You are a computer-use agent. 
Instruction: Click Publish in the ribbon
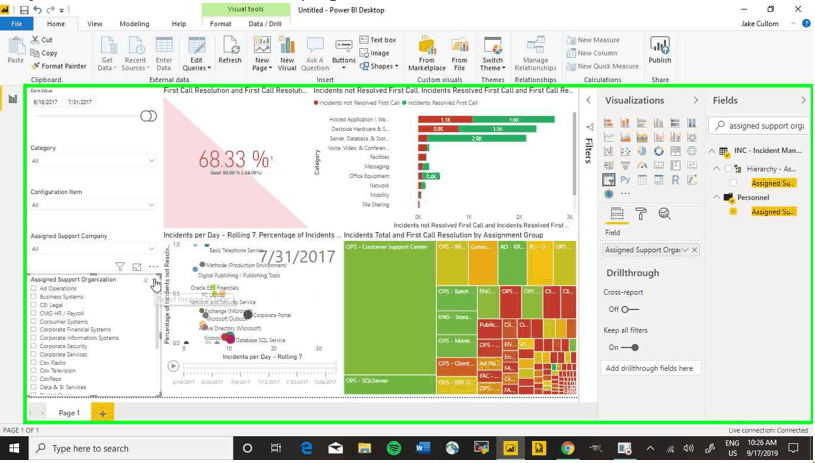click(x=660, y=51)
